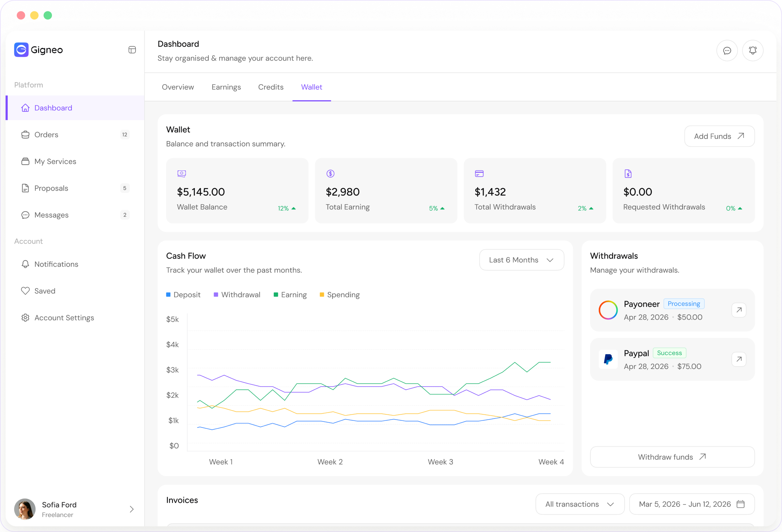The height and width of the screenshot is (532, 782).
Task: Click the $0.00 requested withdrawals value
Action: [x=638, y=192]
